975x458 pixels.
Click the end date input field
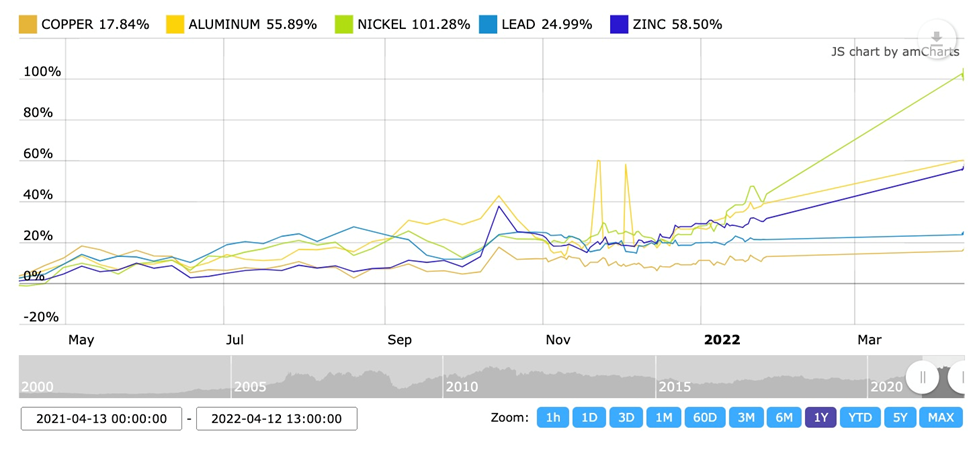(x=276, y=419)
